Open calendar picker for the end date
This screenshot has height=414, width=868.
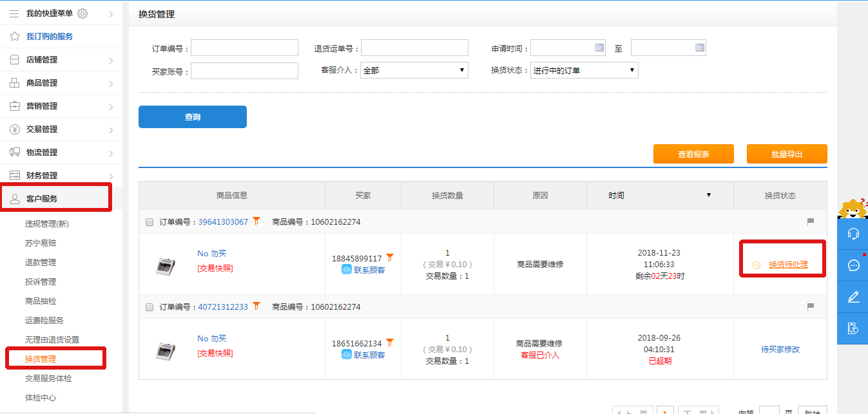(700, 48)
